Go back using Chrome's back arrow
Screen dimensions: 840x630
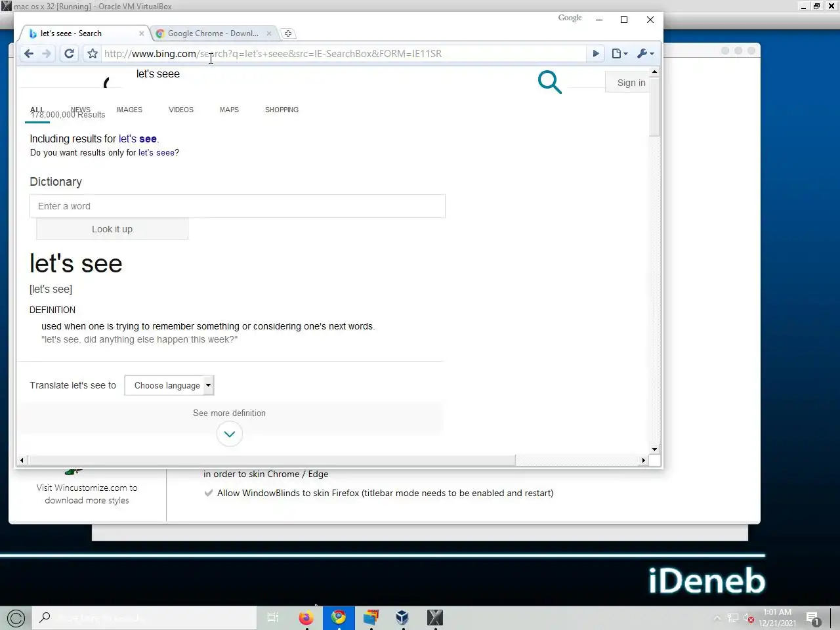pos(29,54)
